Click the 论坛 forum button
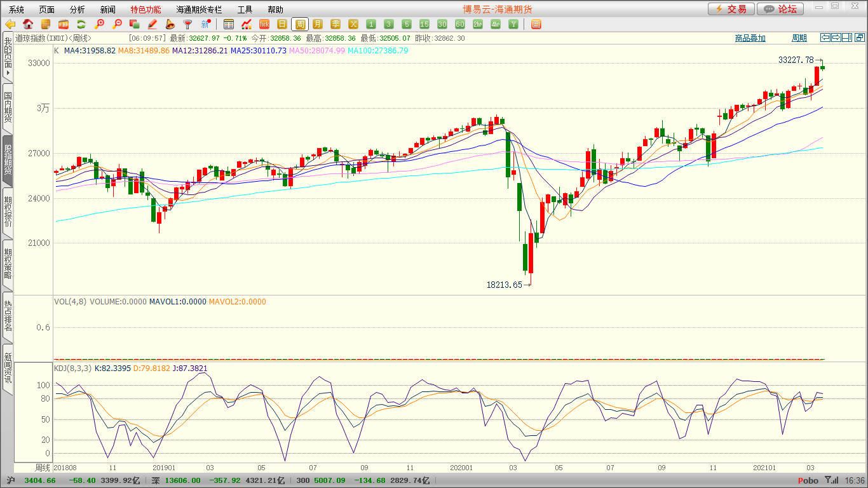The image size is (868, 488). click(780, 9)
